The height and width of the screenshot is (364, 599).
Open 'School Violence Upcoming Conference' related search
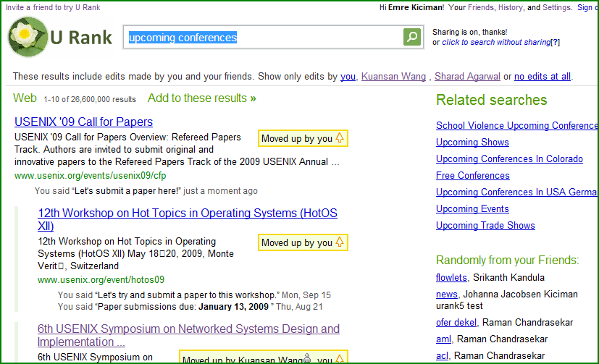517,125
